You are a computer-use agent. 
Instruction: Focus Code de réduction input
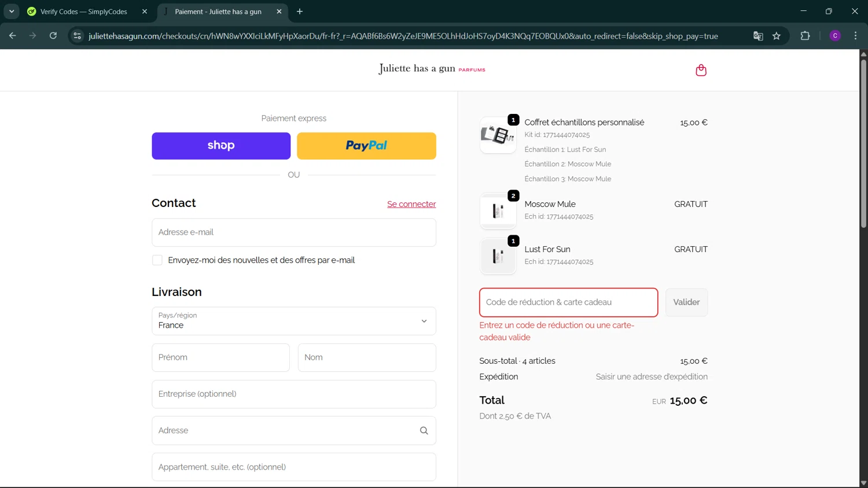[569, 302]
